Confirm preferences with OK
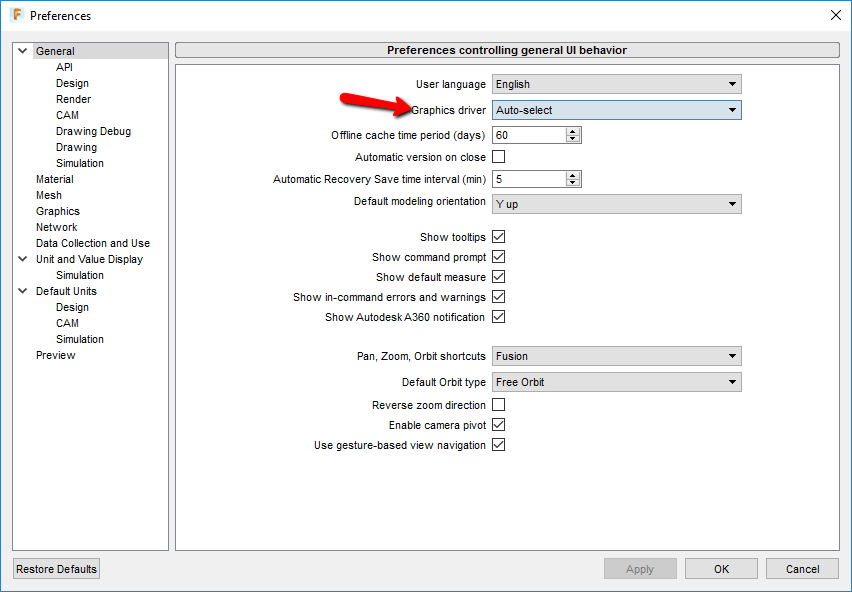The image size is (852, 592). coord(721,569)
